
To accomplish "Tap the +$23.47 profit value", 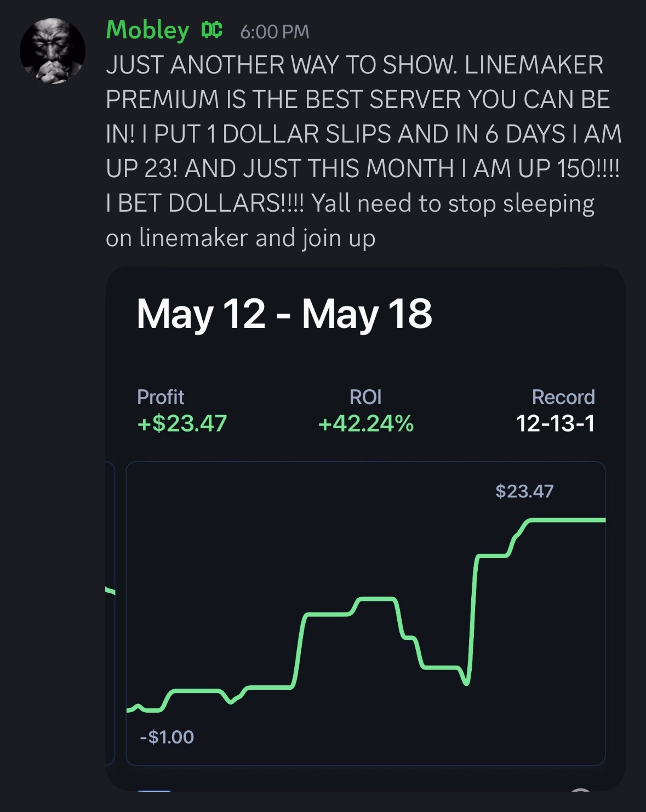I will [182, 423].
